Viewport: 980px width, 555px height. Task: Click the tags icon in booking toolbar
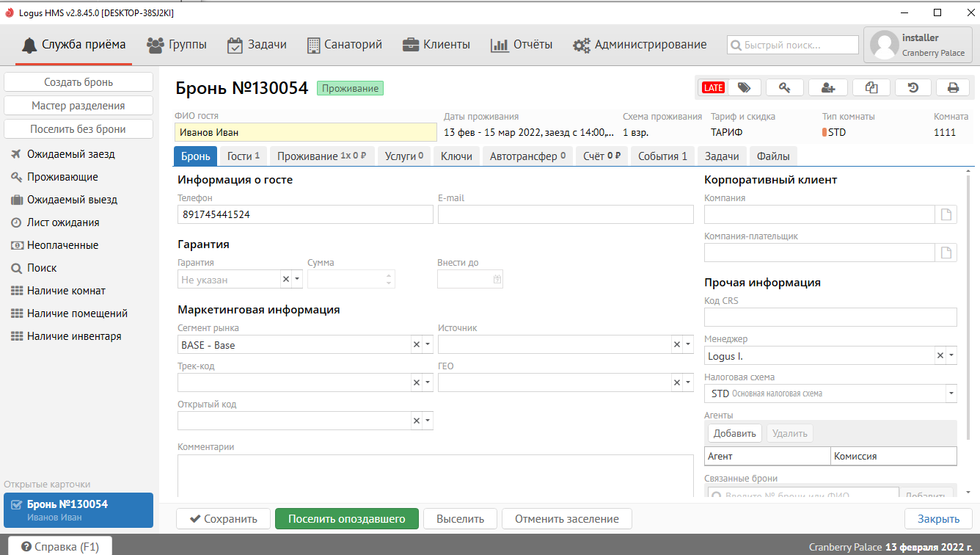tap(744, 87)
